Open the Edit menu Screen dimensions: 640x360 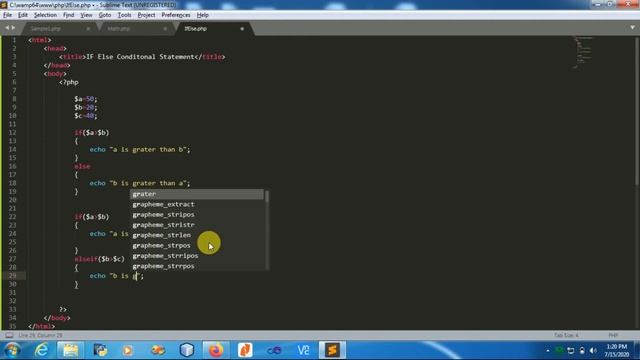pyautogui.click(x=23, y=15)
